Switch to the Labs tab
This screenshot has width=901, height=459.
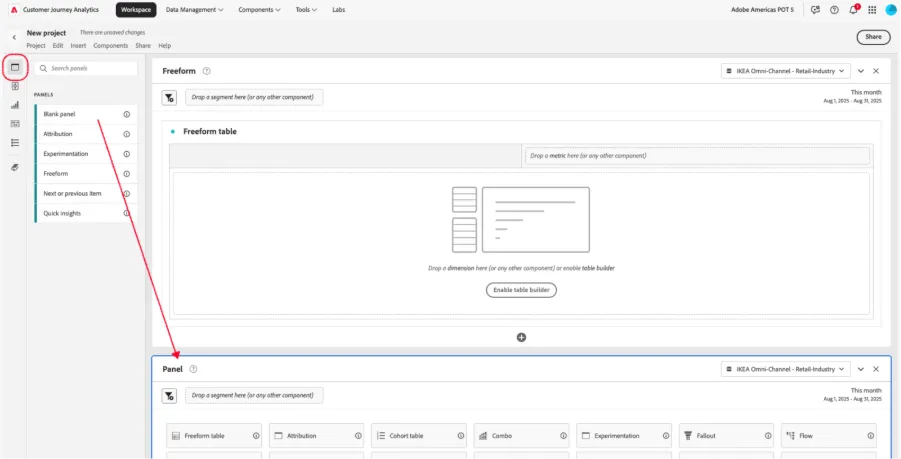(x=338, y=10)
